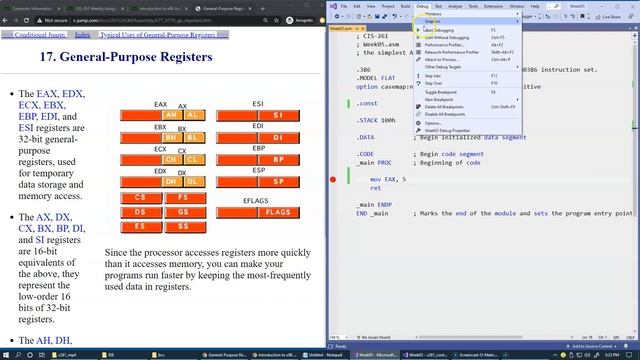The width and height of the screenshot is (640, 360).
Task: Open the editor zoom level dropdown
Action: click(340, 338)
